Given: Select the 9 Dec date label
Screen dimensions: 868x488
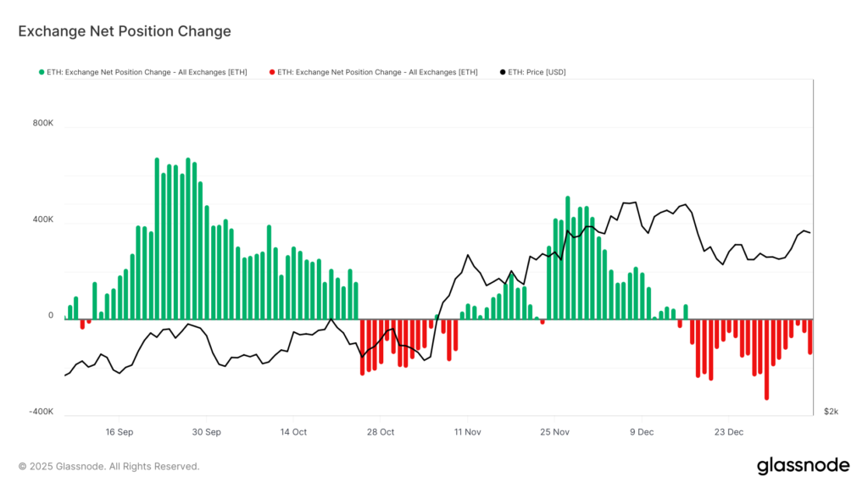Looking at the screenshot, I should tap(642, 431).
